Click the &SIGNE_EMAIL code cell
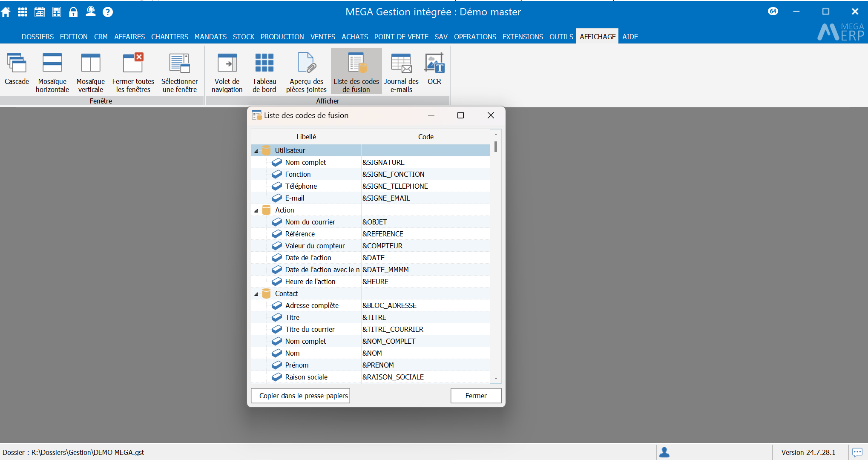Screen dimensions: 868x460 coord(425,198)
